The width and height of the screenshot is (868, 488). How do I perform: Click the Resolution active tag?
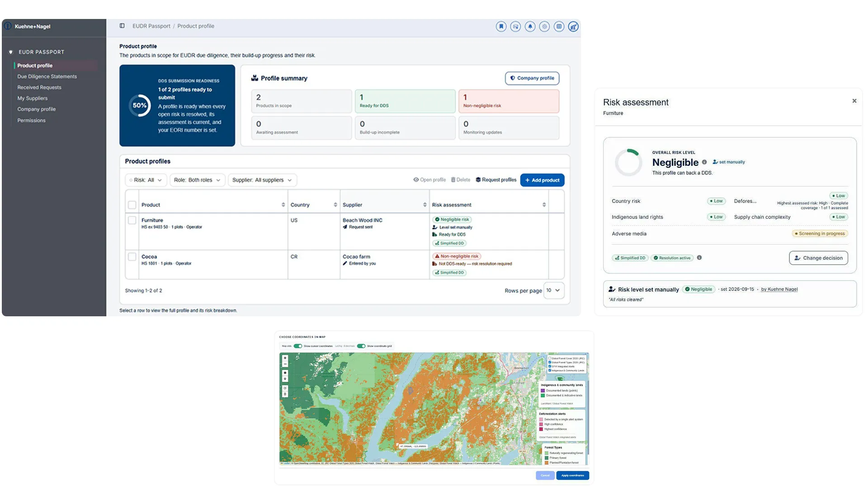(x=672, y=258)
